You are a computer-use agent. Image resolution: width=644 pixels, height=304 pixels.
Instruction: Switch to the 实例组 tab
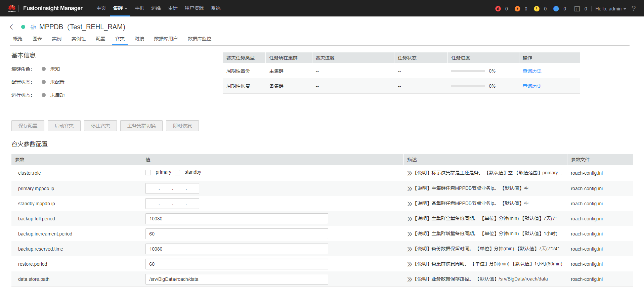(x=79, y=39)
